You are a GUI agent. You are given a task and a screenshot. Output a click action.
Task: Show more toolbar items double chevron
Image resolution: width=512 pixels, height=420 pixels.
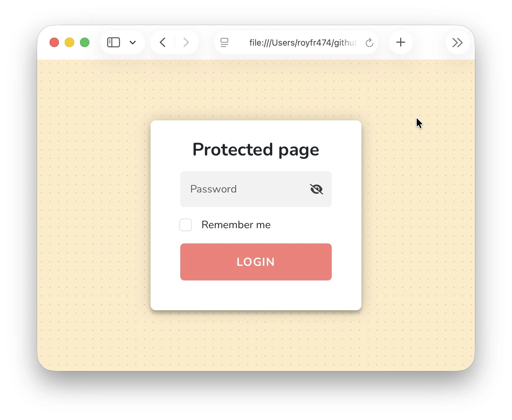coord(457,42)
